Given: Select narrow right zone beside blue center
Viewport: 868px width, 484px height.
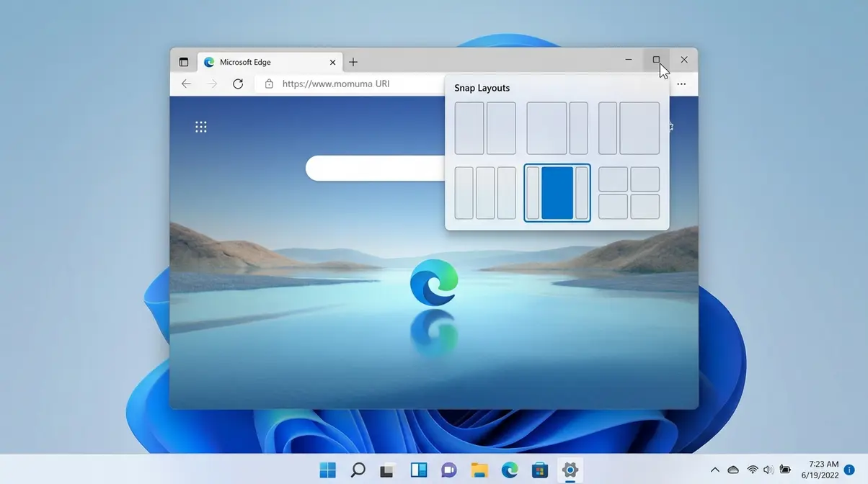Looking at the screenshot, I should (582, 193).
